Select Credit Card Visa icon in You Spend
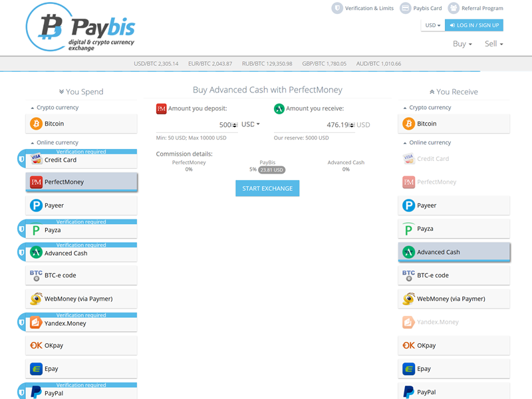This screenshot has width=532, height=399. point(37,158)
